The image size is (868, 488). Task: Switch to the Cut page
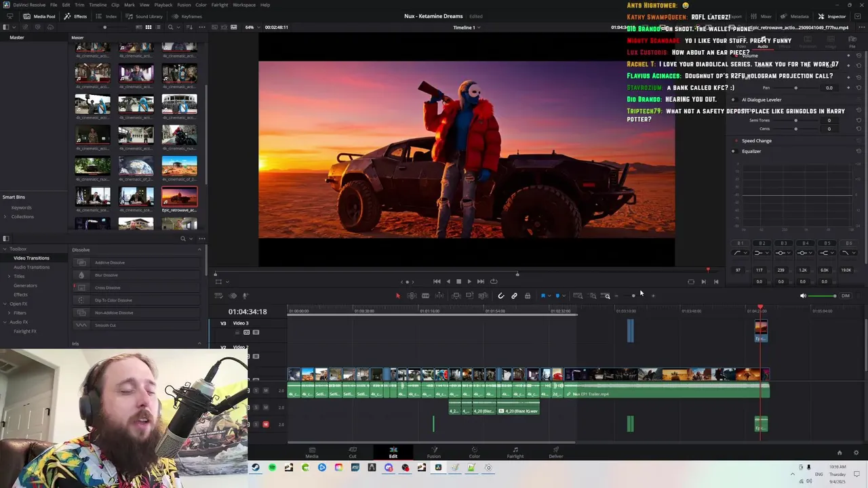pyautogui.click(x=353, y=452)
